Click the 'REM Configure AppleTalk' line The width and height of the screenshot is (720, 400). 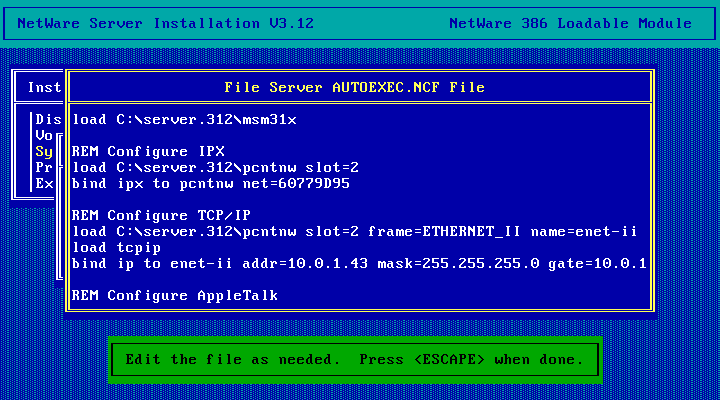coord(175,295)
